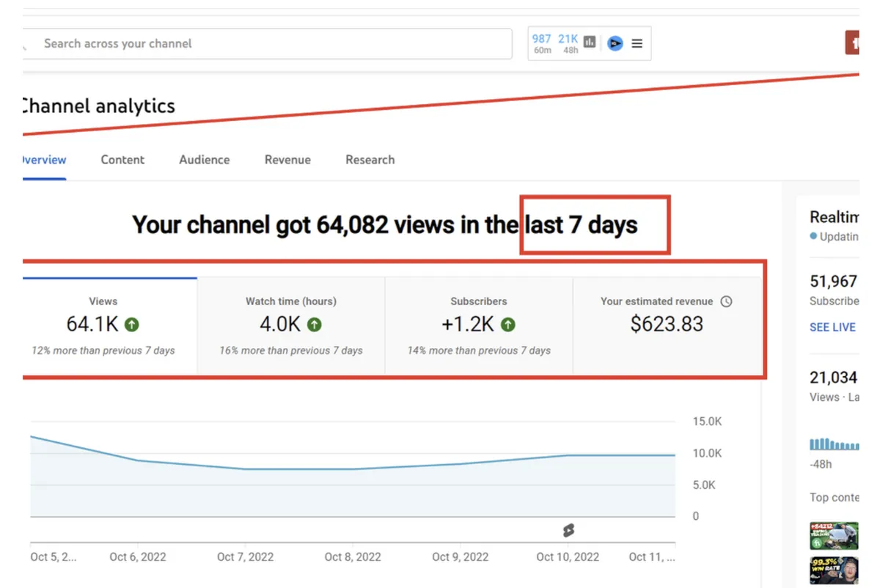Click the 987 views in 60m stat
Viewport: 880px width, 588px height.
pyautogui.click(x=542, y=43)
